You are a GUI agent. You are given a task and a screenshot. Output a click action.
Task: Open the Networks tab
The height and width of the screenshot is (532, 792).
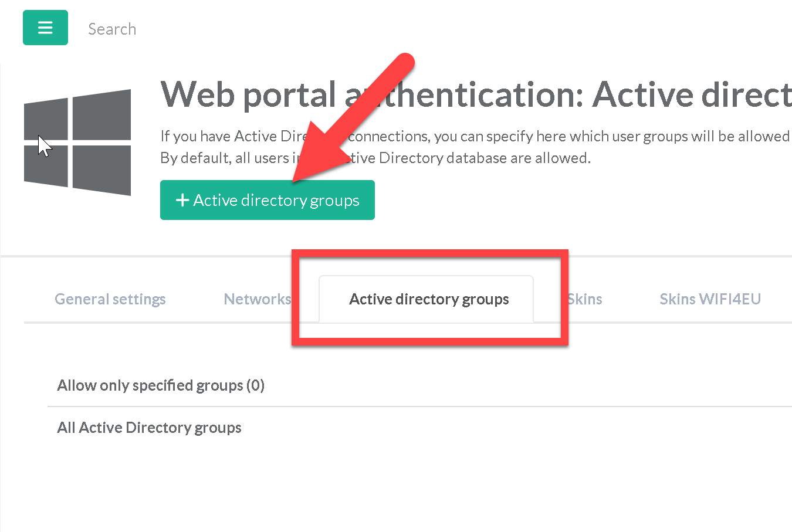[257, 299]
